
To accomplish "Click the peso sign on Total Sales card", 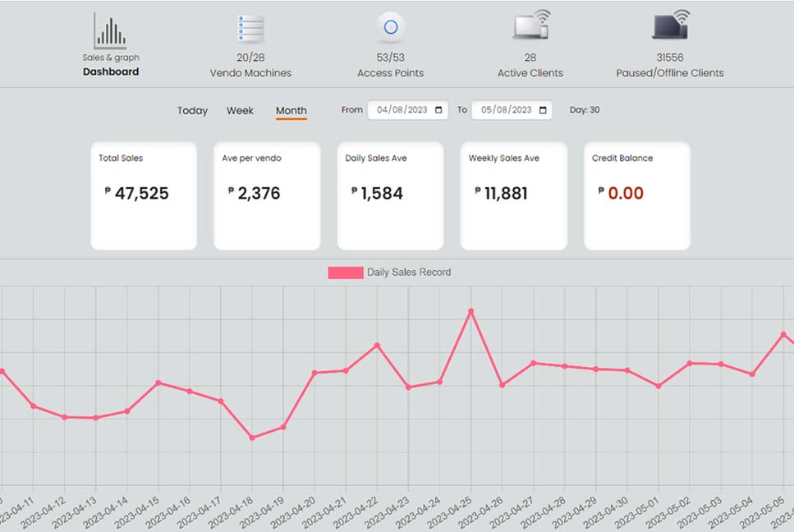I will (108, 190).
